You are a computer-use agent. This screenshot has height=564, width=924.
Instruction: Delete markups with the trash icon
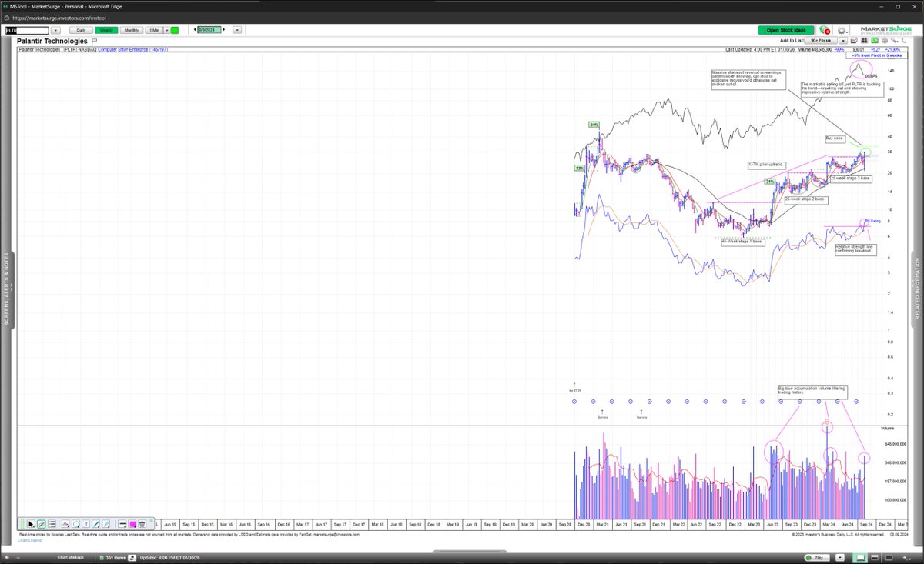142,524
